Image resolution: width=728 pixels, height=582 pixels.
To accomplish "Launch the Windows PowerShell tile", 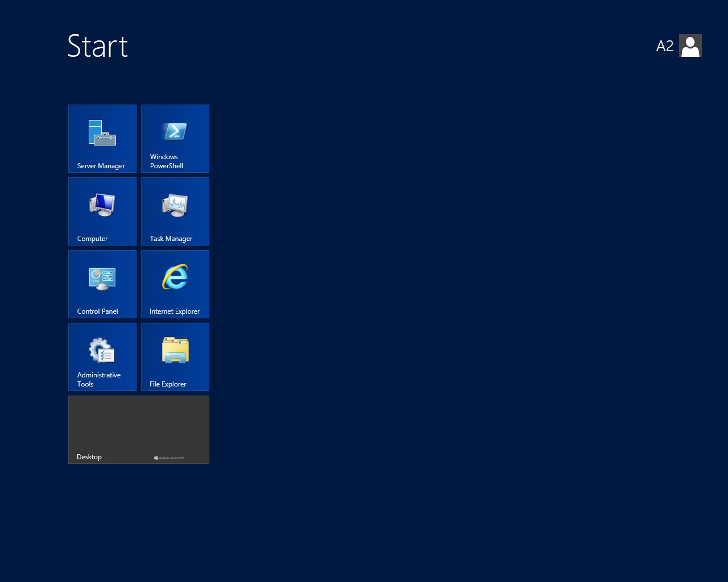I will coord(175,139).
